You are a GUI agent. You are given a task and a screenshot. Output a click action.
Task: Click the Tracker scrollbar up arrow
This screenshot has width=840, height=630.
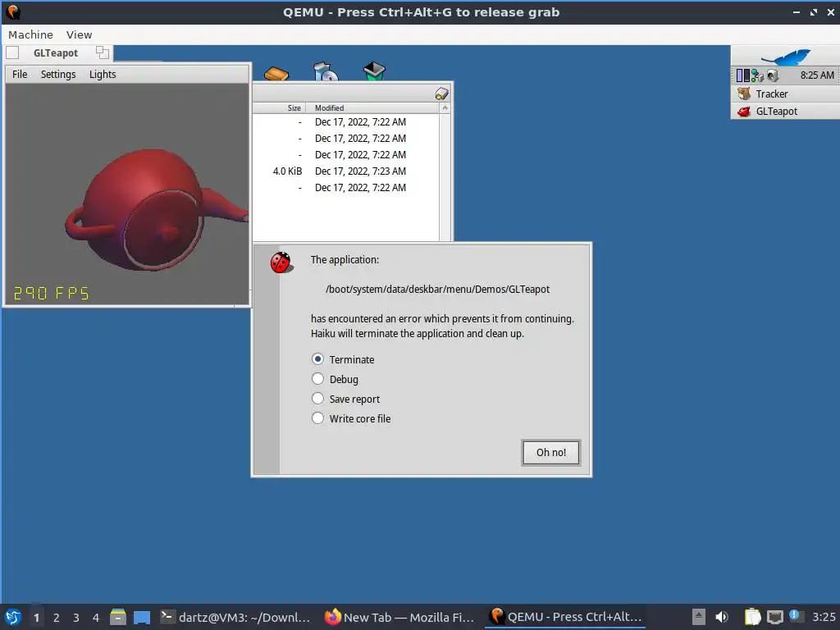[445, 107]
